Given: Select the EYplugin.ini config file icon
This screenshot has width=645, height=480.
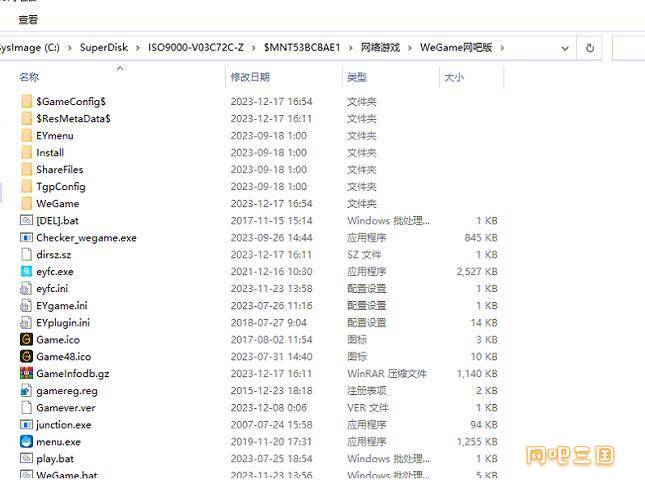Looking at the screenshot, I should pyautogui.click(x=26, y=322).
